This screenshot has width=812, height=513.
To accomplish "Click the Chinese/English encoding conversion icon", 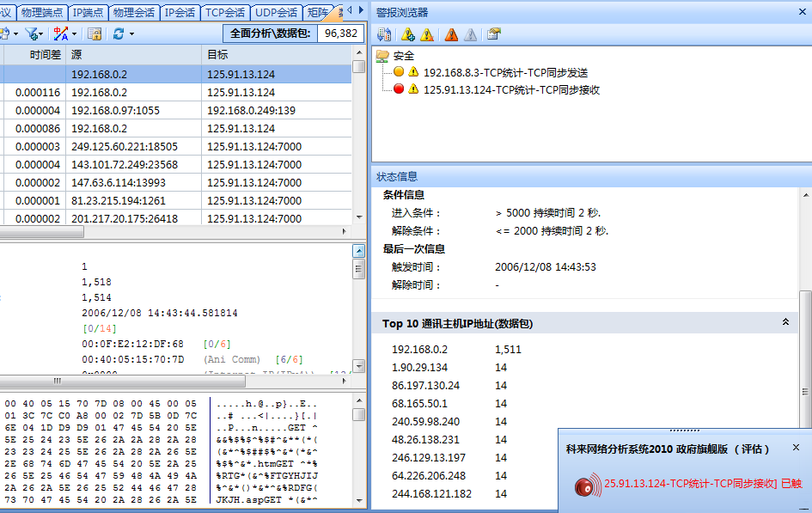I will [61, 34].
